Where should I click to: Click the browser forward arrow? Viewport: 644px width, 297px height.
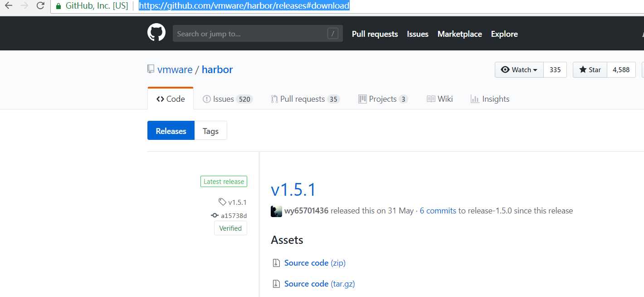click(x=25, y=6)
